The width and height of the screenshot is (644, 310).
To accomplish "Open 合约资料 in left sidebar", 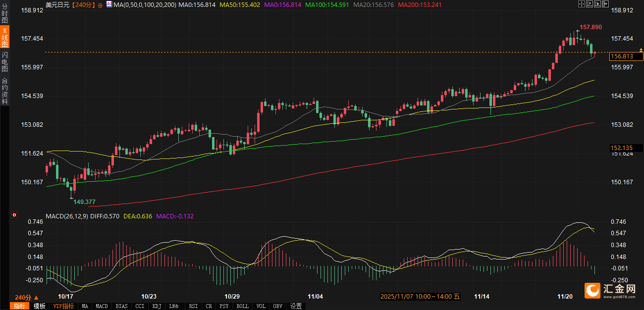I will (4, 91).
